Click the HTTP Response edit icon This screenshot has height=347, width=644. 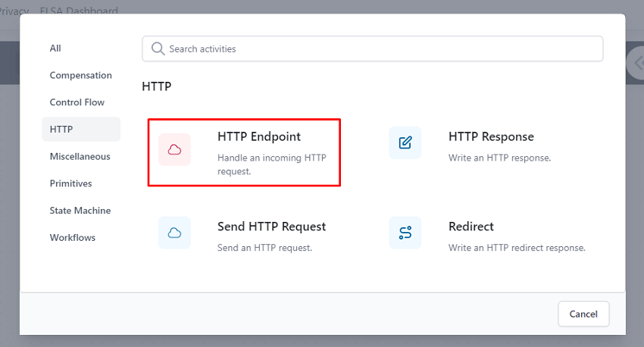(x=405, y=142)
